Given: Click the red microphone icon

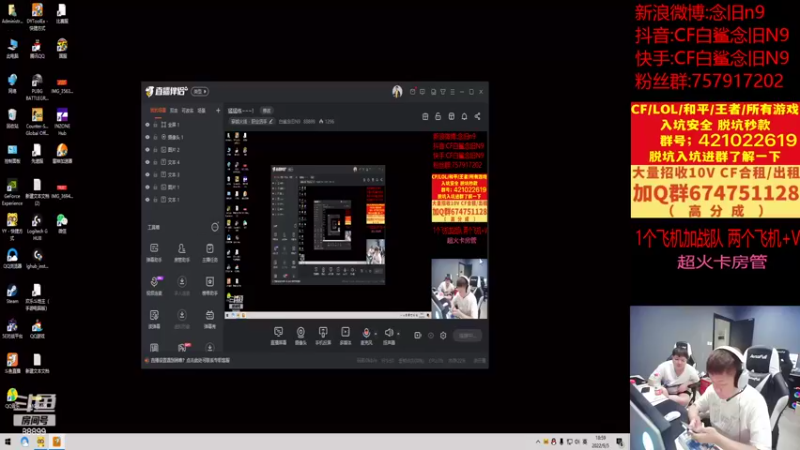Looking at the screenshot, I should click(x=366, y=334).
